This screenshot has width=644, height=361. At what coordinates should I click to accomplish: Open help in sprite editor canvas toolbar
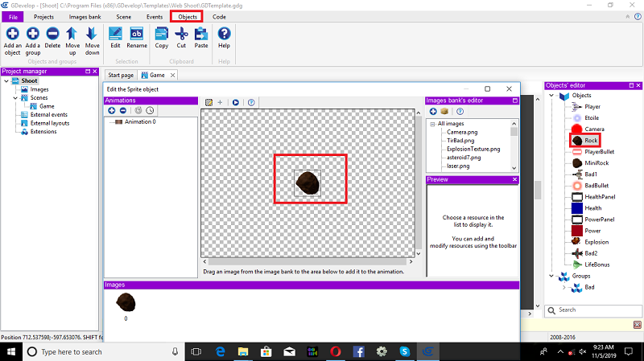pos(251,102)
